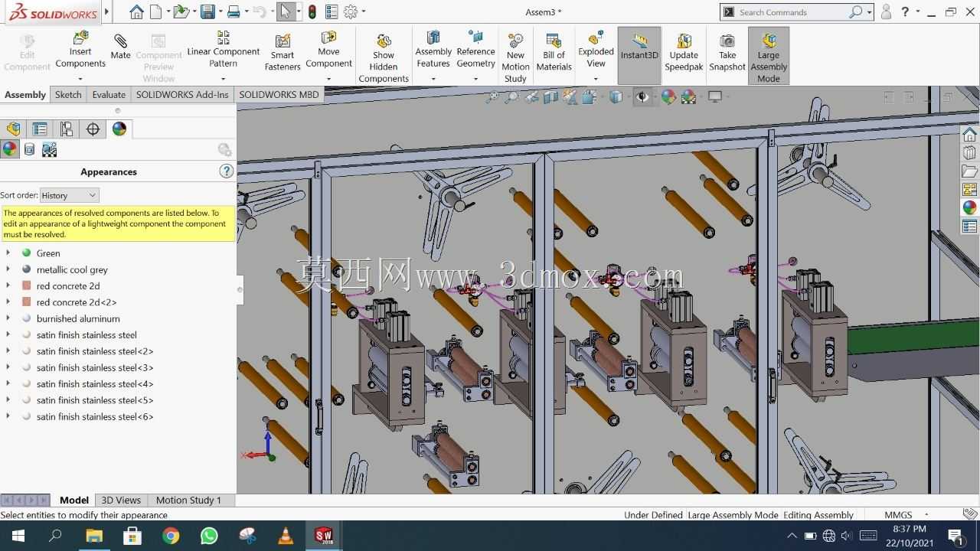Screen dimensions: 980x551
Task: Switch to the 3D Views tab
Action: click(x=121, y=500)
